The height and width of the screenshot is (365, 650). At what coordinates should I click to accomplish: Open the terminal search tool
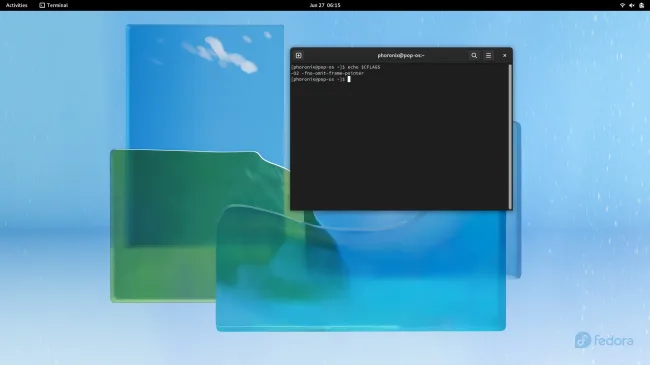(x=474, y=56)
